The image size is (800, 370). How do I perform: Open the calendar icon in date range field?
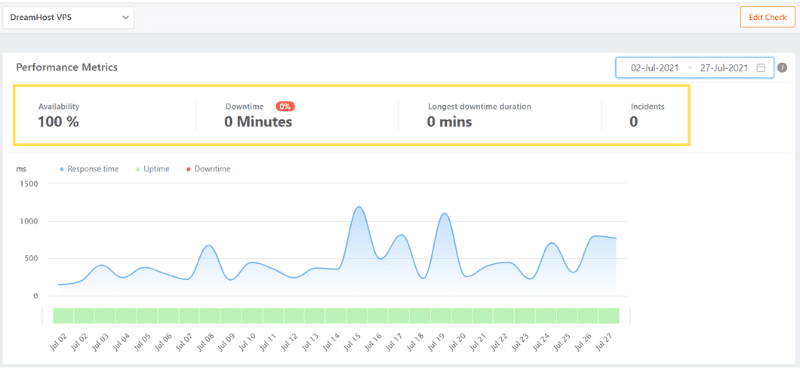761,67
